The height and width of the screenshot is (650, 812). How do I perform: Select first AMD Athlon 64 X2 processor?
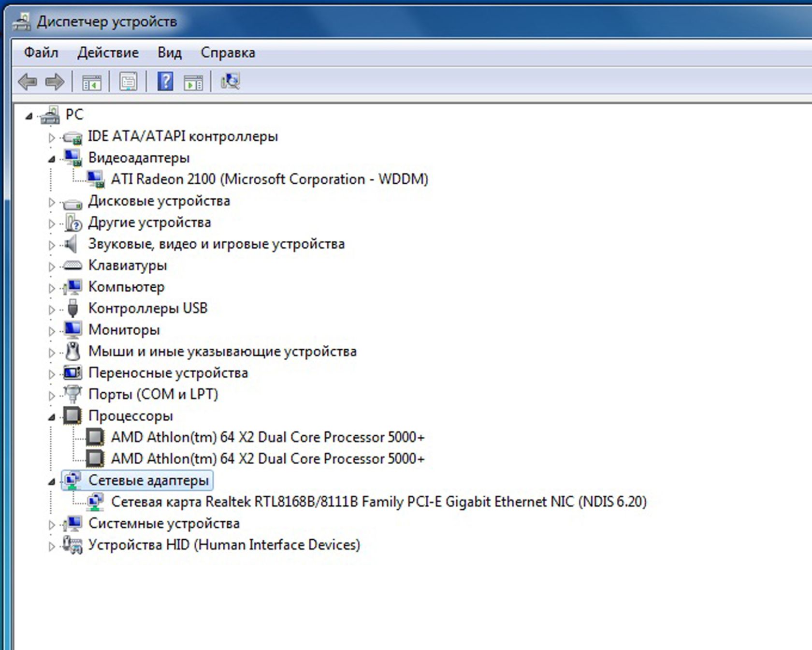pyautogui.click(x=268, y=437)
